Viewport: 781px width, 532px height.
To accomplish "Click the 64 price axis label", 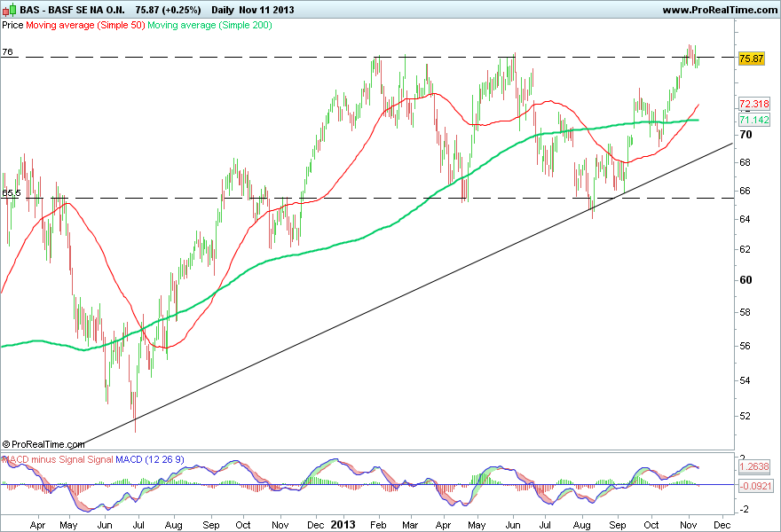I will pyautogui.click(x=745, y=219).
